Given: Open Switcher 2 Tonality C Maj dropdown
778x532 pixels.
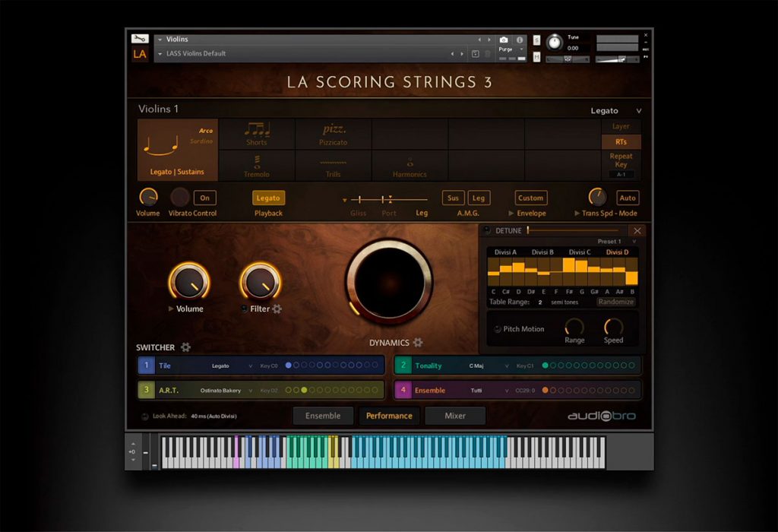Looking at the screenshot, I should tap(489, 366).
